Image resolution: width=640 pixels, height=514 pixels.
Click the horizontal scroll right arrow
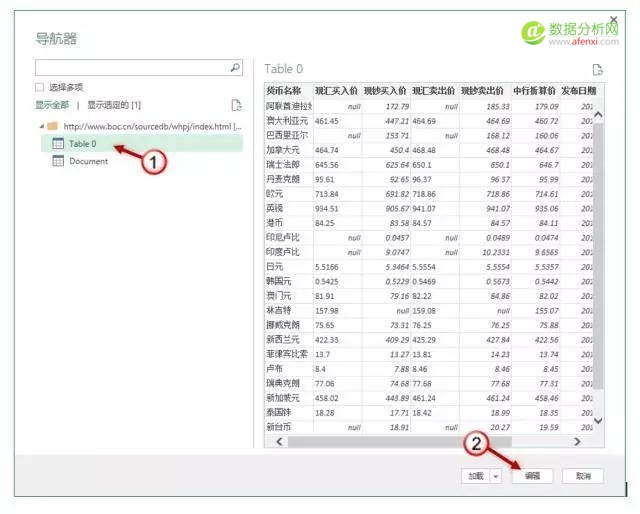pyautogui.click(x=577, y=441)
